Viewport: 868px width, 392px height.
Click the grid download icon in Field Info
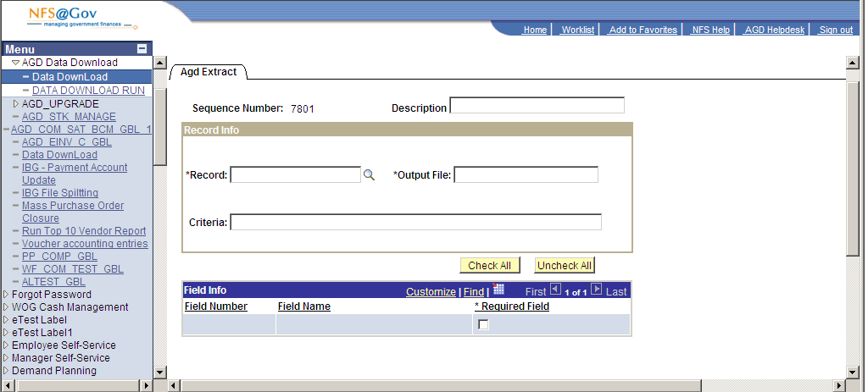click(498, 290)
